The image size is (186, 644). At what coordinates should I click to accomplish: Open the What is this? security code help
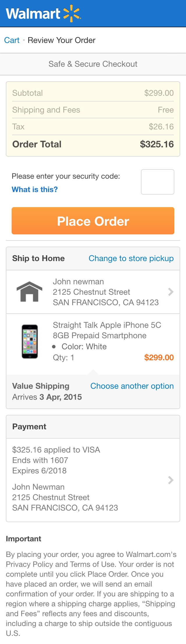coord(35,189)
